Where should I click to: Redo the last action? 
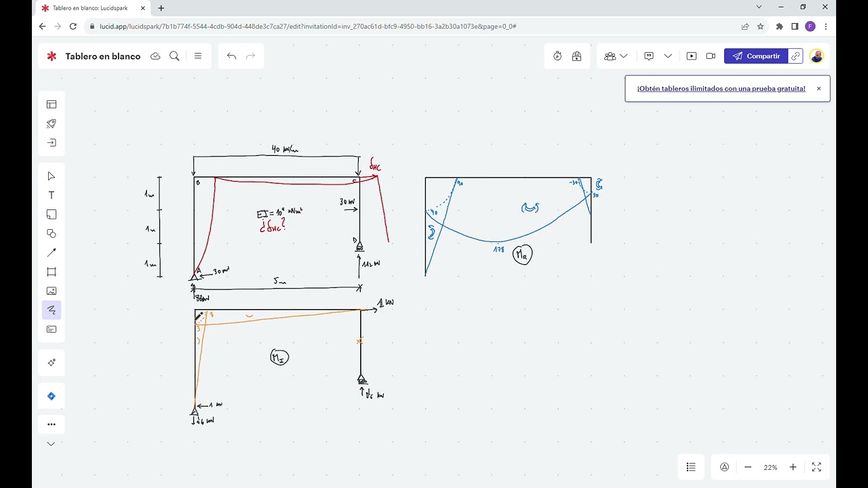tap(251, 56)
